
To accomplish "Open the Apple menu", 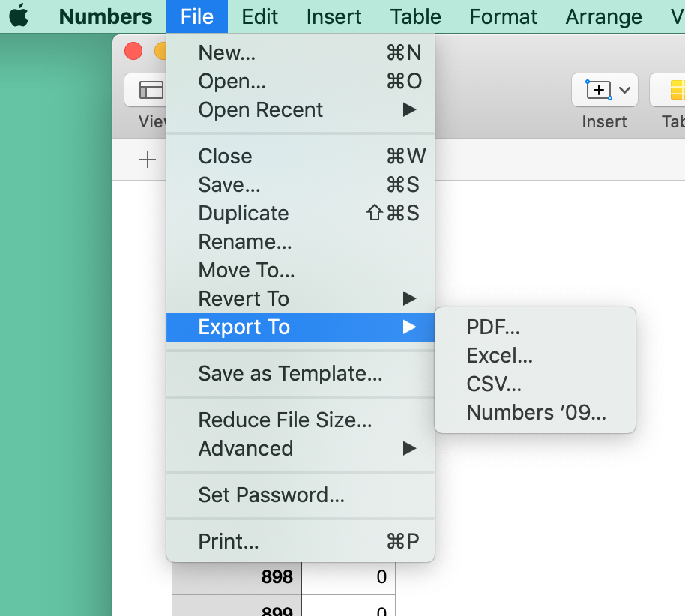I will click(x=18, y=16).
